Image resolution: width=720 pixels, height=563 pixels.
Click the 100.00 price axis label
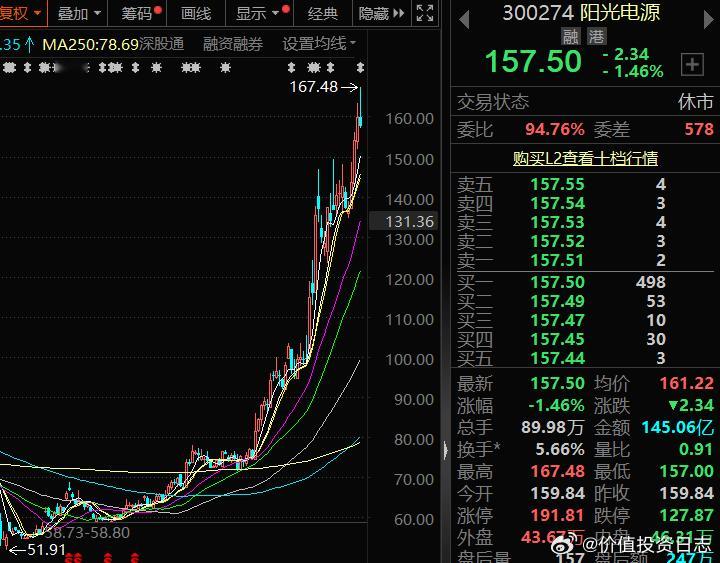point(409,360)
